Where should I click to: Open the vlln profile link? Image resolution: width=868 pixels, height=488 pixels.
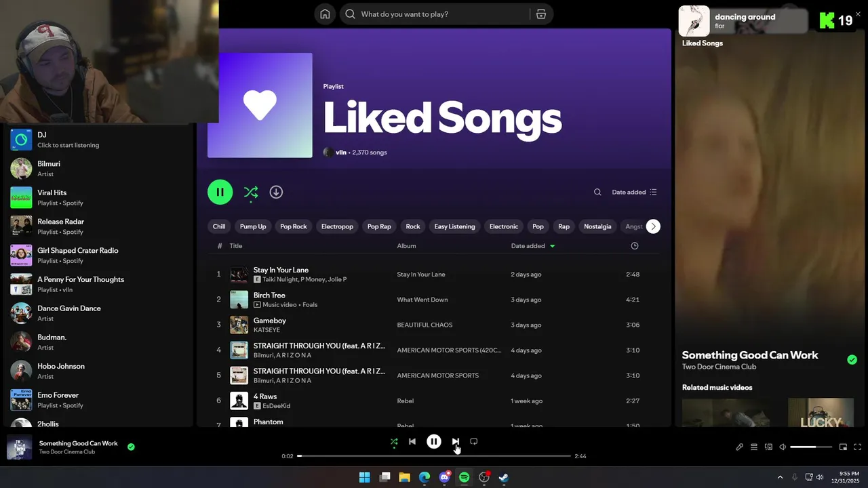coord(340,152)
